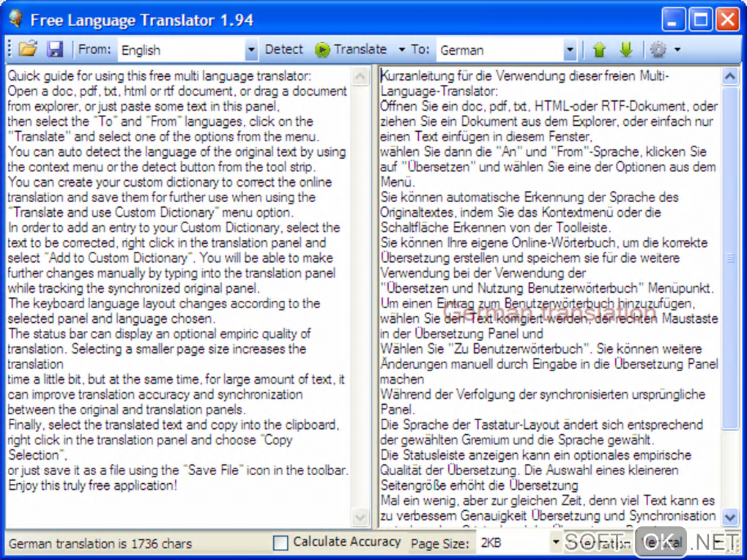Click the translation panel scrollbar up arrow
The image size is (747, 560).
pos(730,75)
